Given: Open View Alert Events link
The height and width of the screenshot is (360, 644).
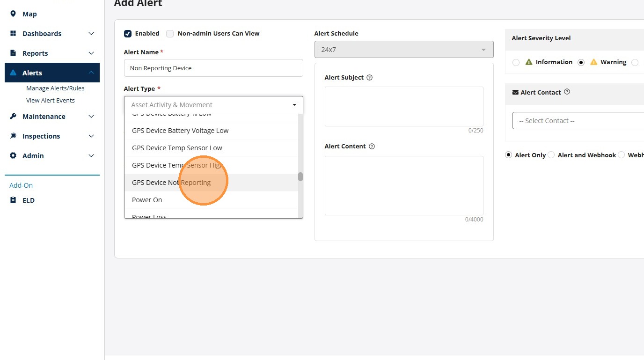Looking at the screenshot, I should pyautogui.click(x=51, y=100).
